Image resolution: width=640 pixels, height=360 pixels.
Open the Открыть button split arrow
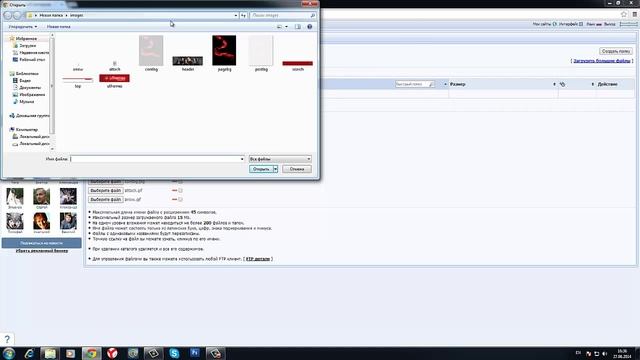click(276, 169)
